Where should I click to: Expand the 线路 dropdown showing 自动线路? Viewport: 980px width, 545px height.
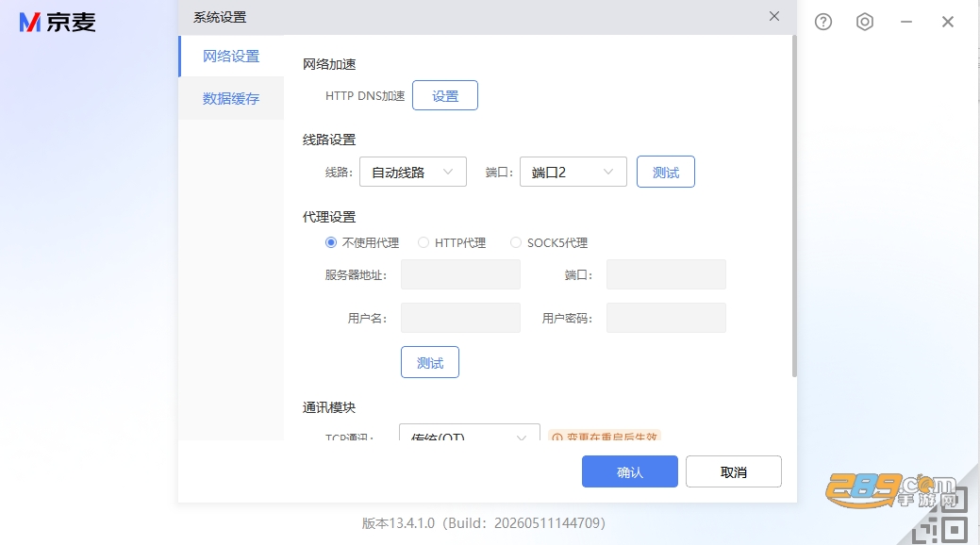point(413,172)
